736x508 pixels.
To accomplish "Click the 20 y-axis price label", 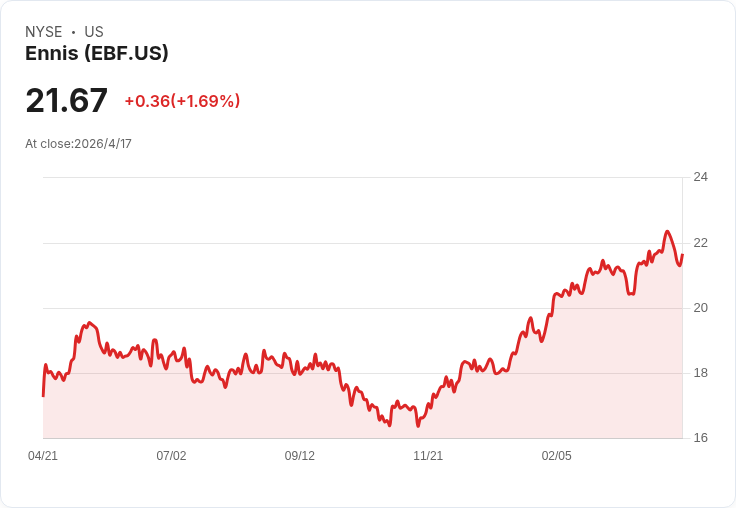I will tap(700, 308).
